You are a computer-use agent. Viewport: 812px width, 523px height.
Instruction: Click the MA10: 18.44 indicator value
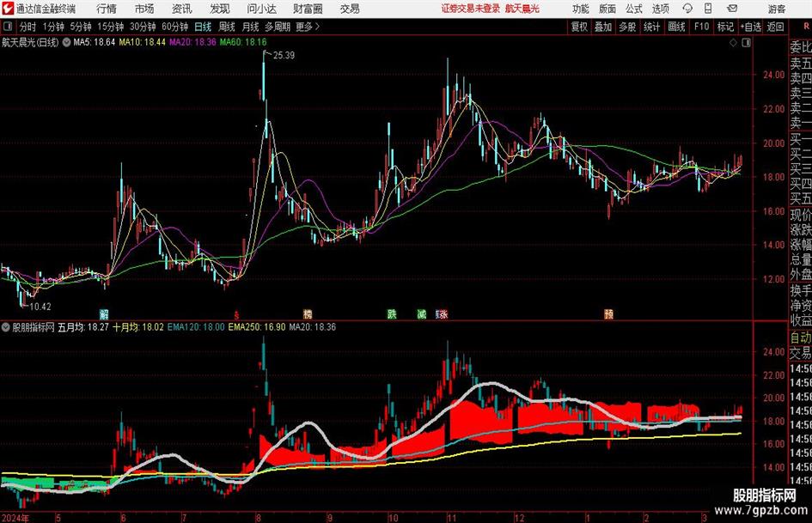(x=142, y=42)
